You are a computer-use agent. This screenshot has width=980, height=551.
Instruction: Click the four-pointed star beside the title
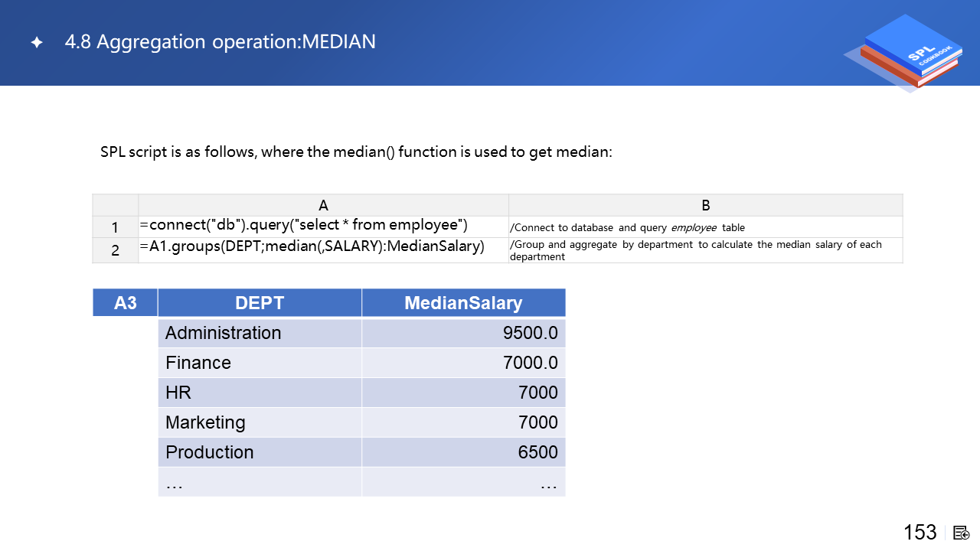coord(36,43)
